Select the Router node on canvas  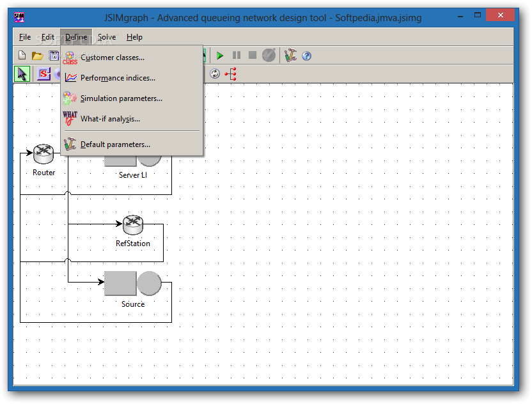coord(43,153)
